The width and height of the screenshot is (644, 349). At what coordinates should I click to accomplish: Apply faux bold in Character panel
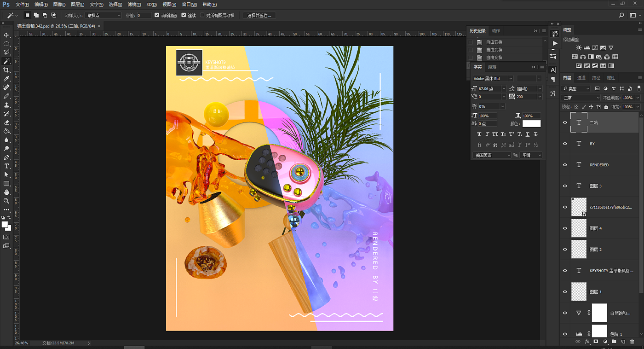[479, 134]
